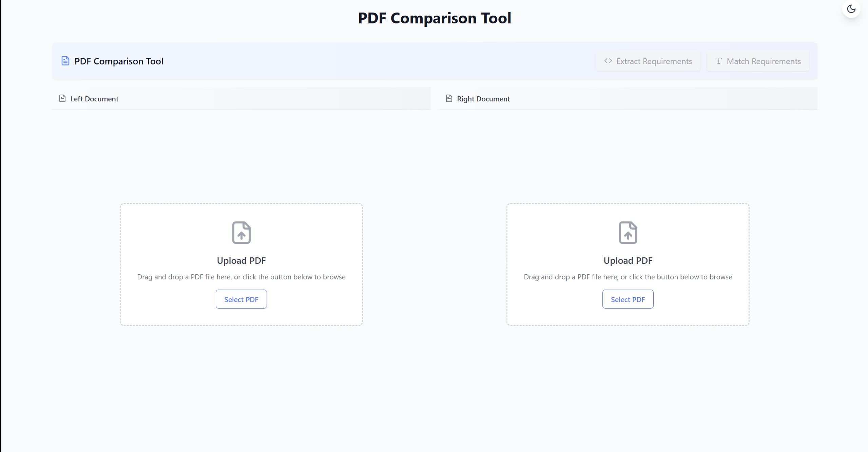
Task: Click the file icon beside Right Document
Action: [449, 99]
